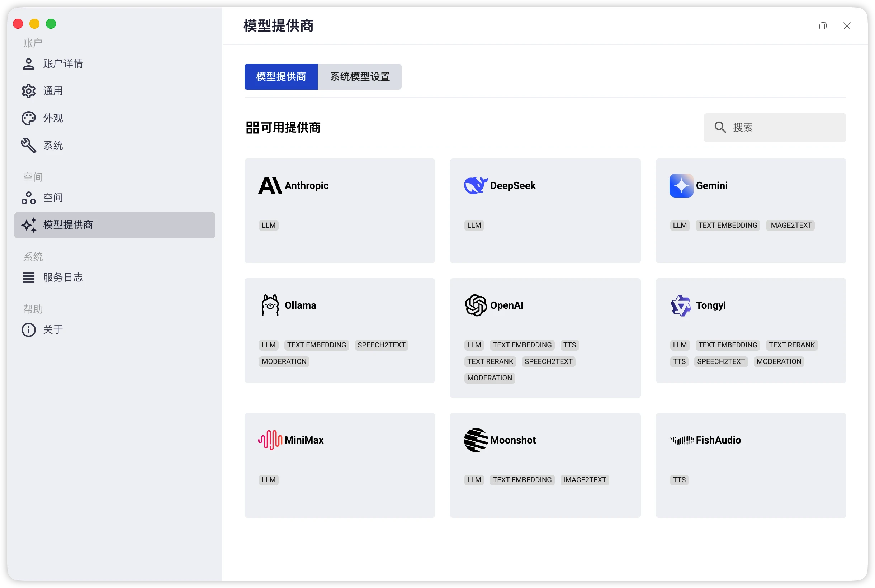Focus the 搜索 provider search field
This screenshot has height=588, width=875.
775,128
